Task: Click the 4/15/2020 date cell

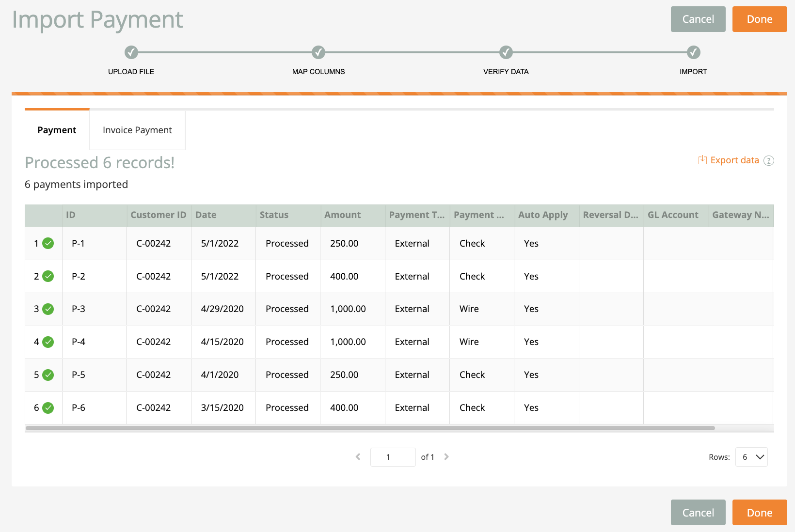Action: 223,342
